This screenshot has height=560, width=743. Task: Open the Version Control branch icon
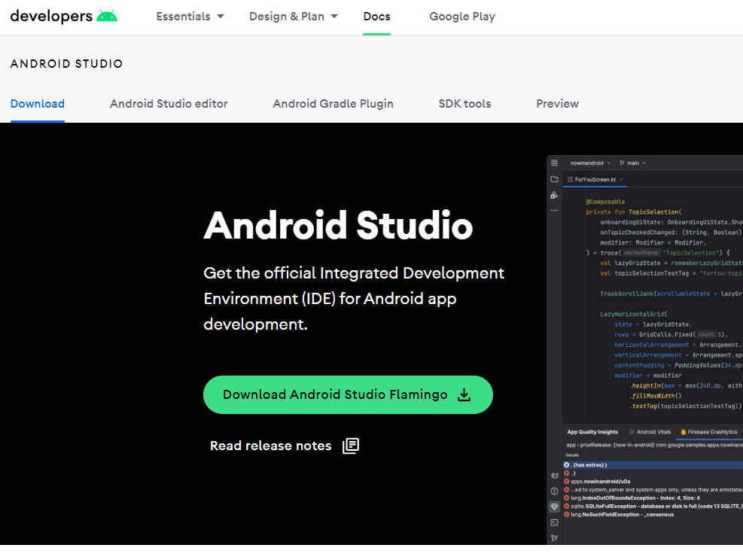[554, 538]
